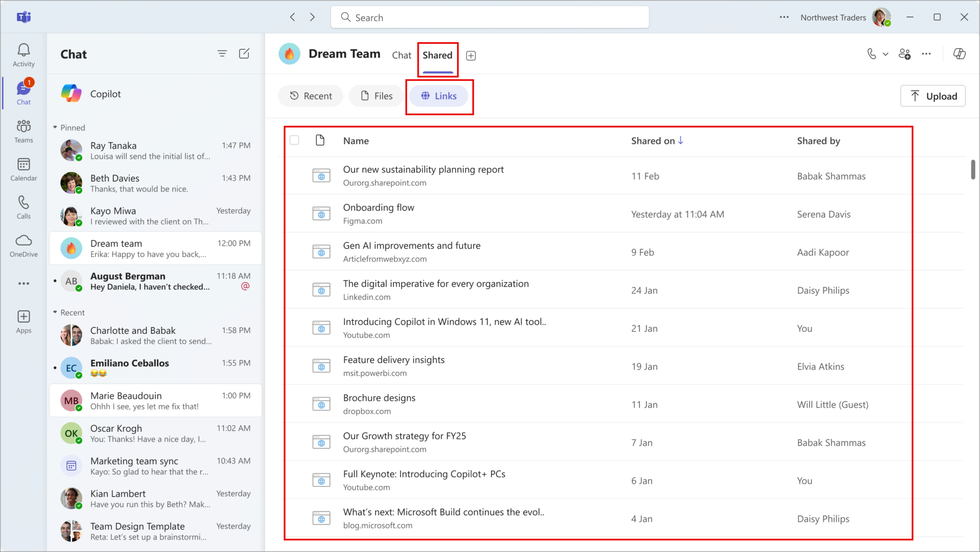Click the Upload button
Viewport: 980px width, 552px height.
pyautogui.click(x=932, y=95)
